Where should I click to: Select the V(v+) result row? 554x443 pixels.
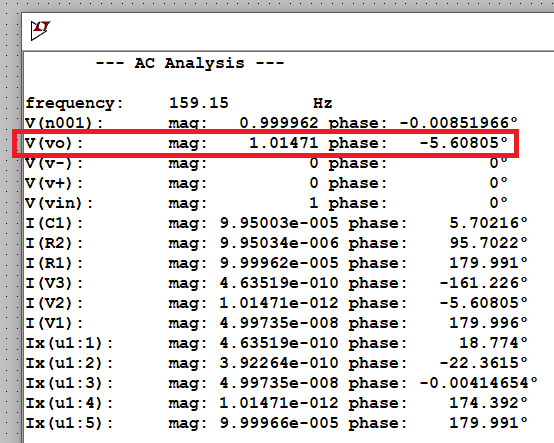[x=266, y=183]
